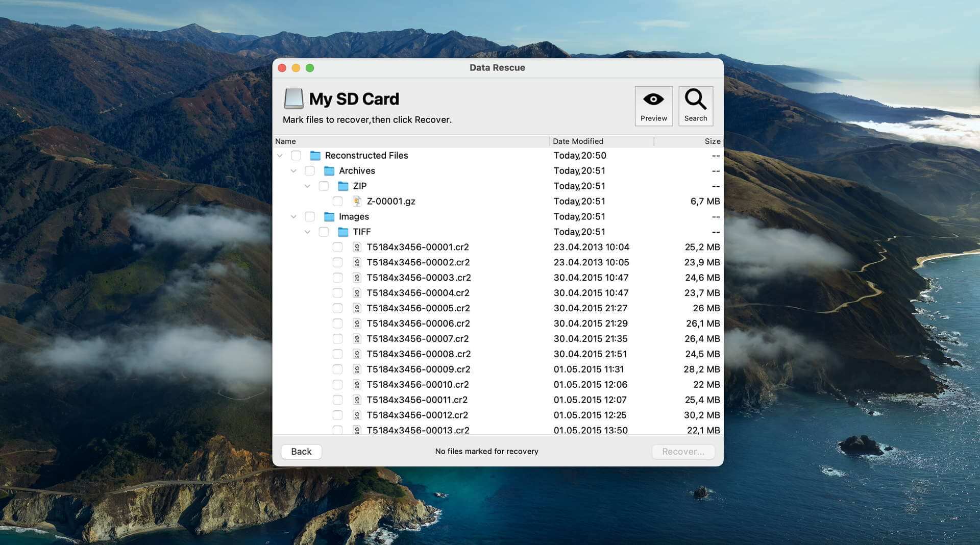Close the Data Rescue window
This screenshot has width=980, height=545.
pos(282,68)
